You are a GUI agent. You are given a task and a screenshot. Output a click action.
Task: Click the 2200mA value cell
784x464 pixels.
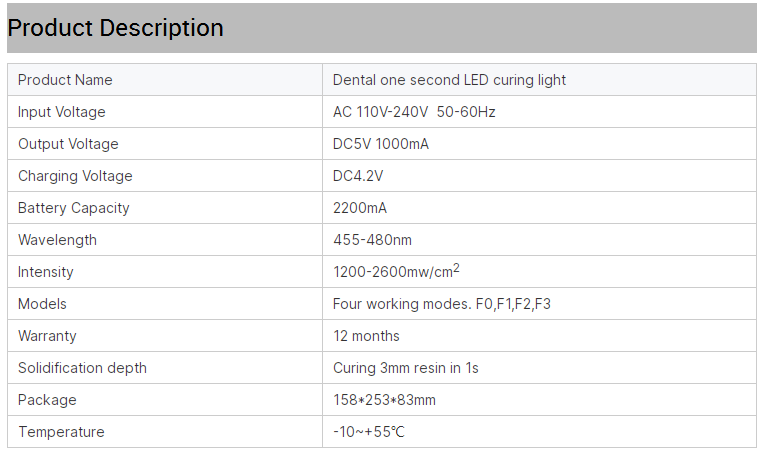click(x=360, y=208)
